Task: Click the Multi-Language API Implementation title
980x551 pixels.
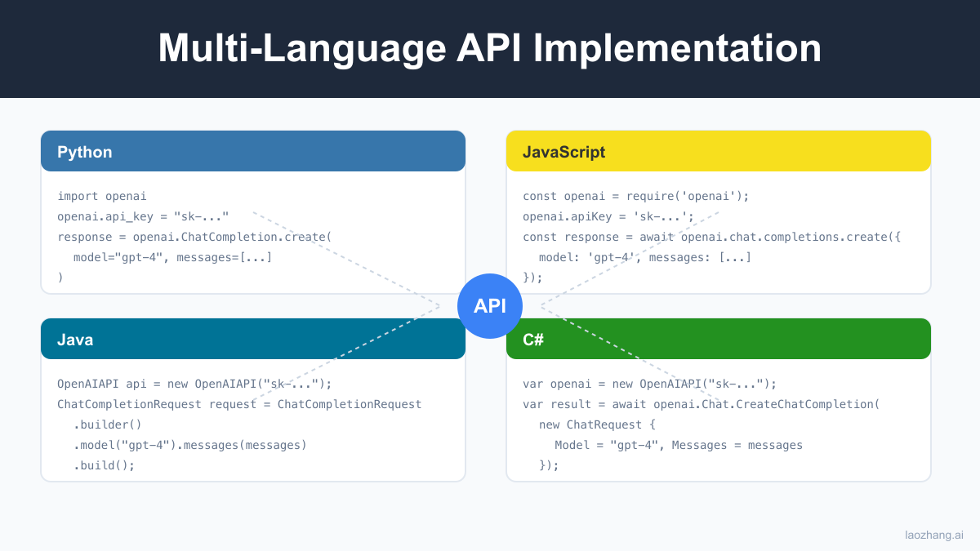Action: click(490, 48)
